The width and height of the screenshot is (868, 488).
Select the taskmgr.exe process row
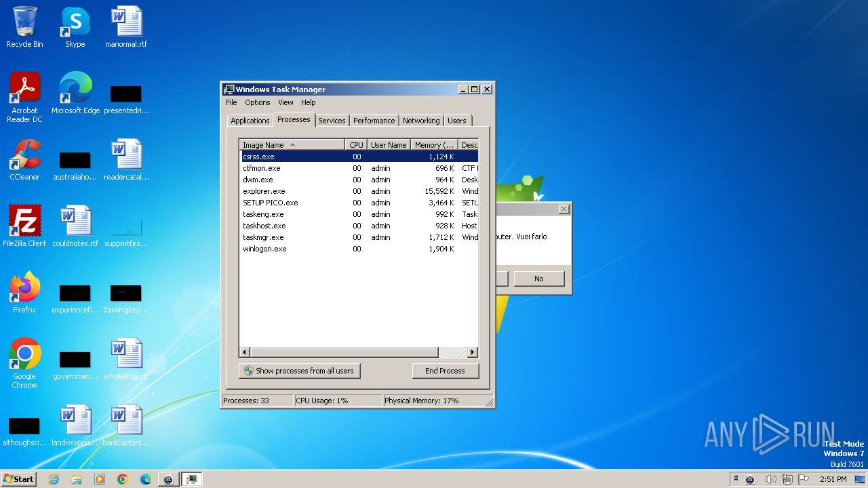tap(359, 237)
